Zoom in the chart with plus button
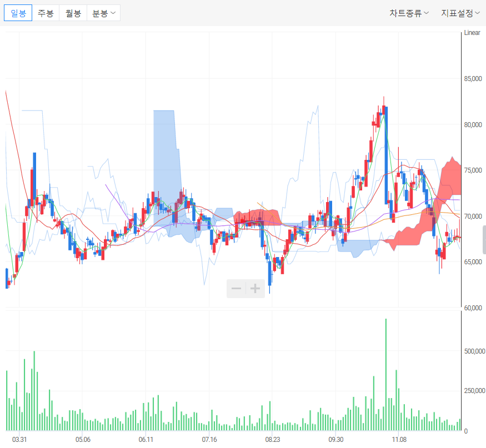This screenshot has height=448, width=486. pos(255,289)
